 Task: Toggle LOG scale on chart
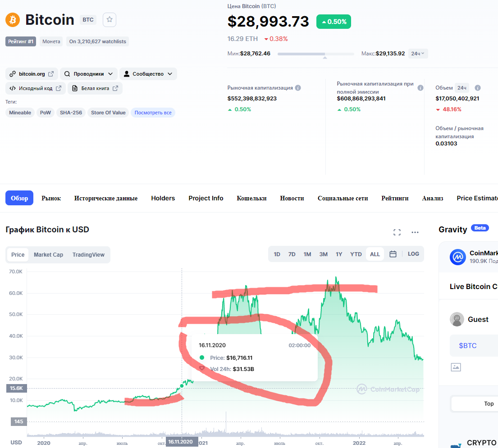click(x=413, y=254)
